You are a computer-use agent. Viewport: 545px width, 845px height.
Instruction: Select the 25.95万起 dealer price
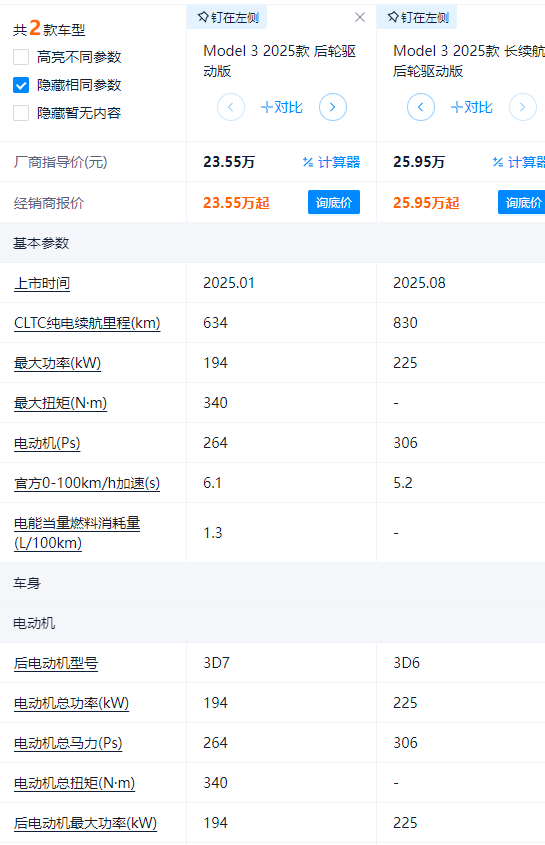click(426, 203)
